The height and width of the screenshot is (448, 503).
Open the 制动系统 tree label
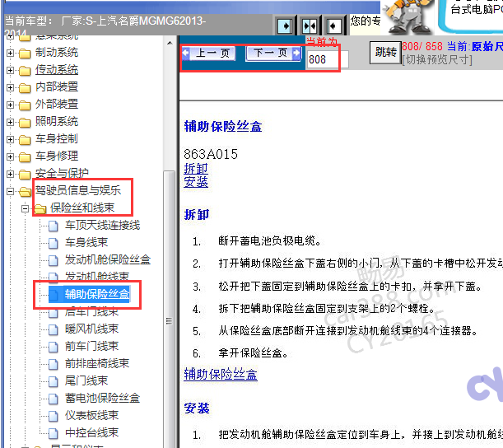coord(57,53)
